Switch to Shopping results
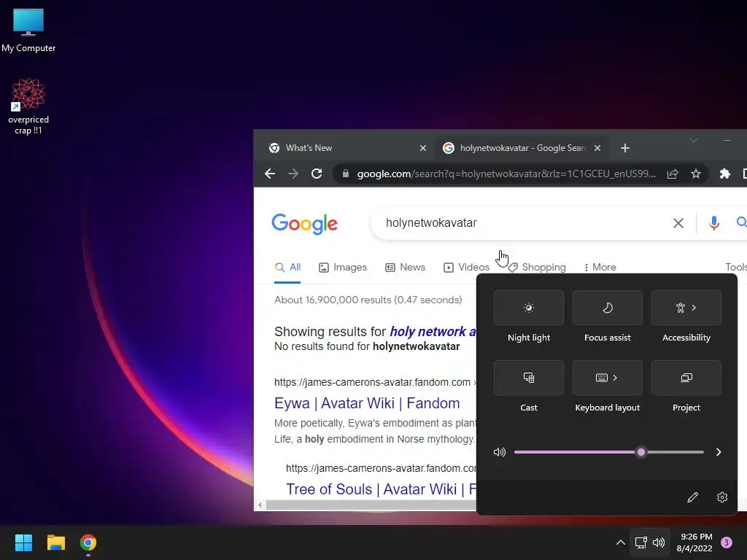 tap(537, 267)
